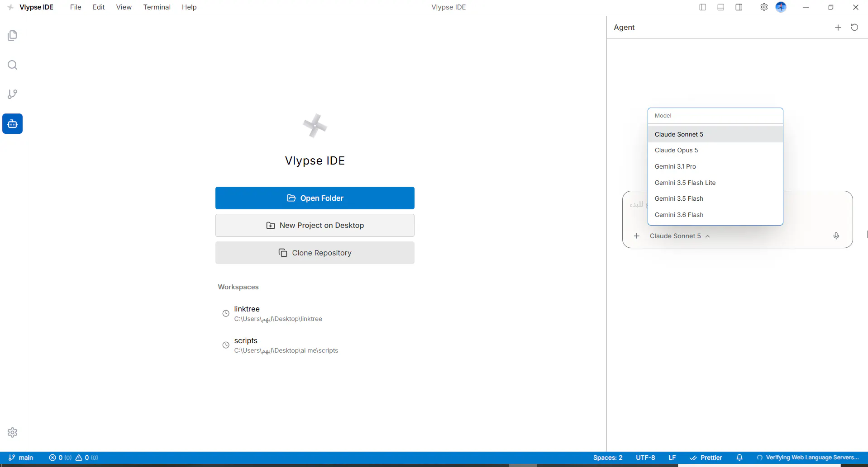Select the Agent robot sidebar icon
This screenshot has width=868, height=467.
click(13, 124)
